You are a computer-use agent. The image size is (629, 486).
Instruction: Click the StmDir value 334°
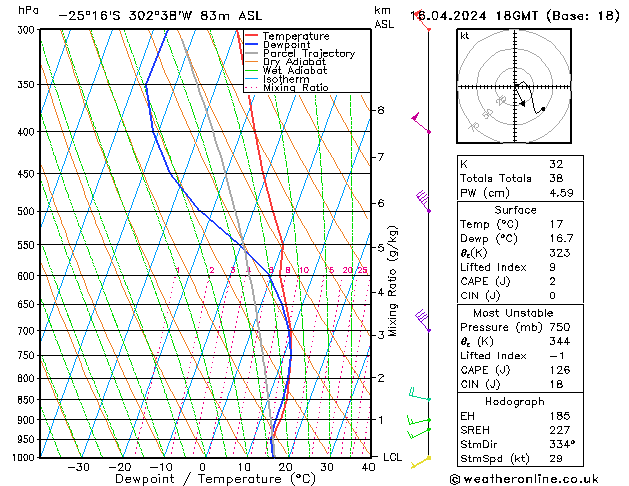tap(562, 445)
